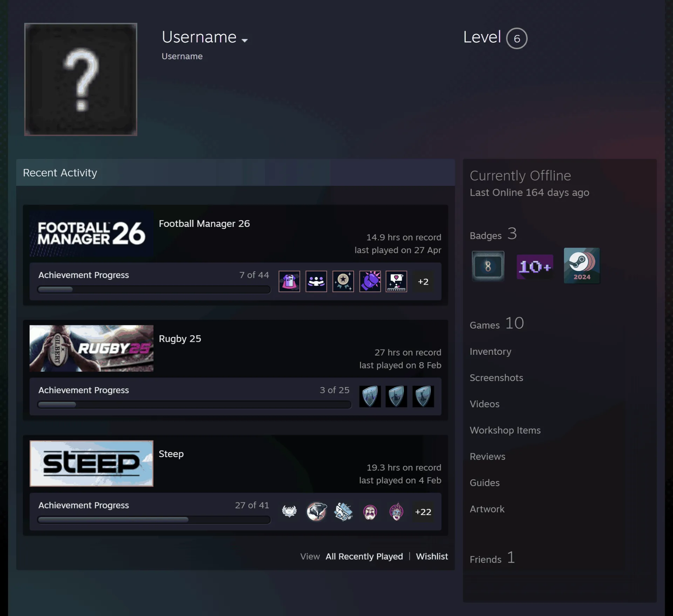The image size is (673, 616).
Task: Click the level 6 circle badge
Action: 517,38
